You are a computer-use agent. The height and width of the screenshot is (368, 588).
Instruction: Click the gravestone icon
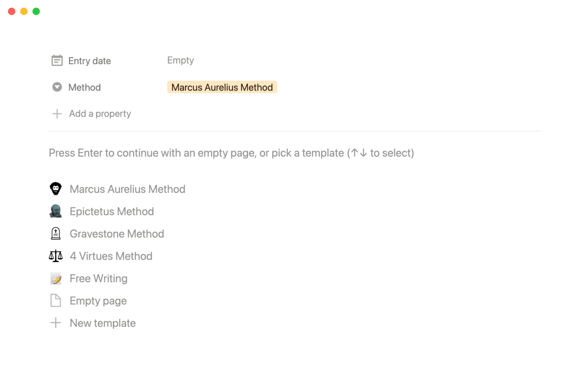click(56, 234)
